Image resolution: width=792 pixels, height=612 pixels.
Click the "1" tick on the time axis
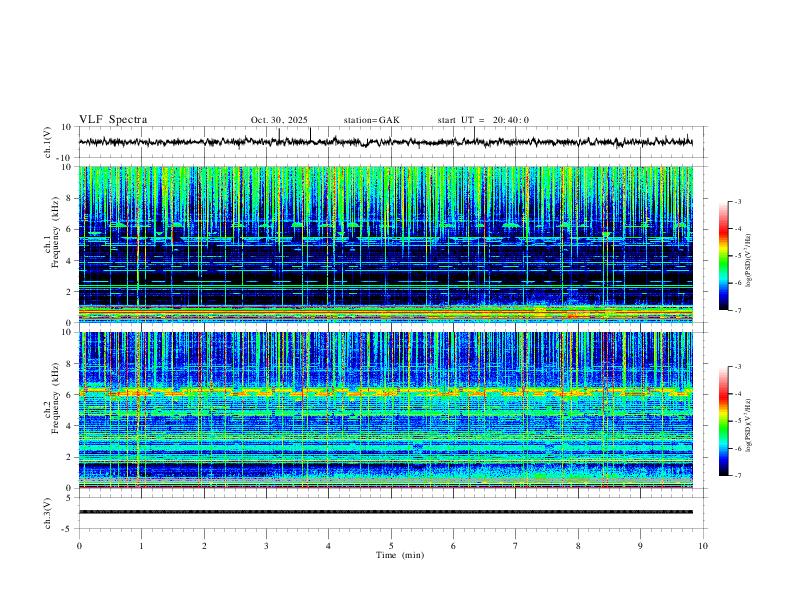tap(141, 546)
